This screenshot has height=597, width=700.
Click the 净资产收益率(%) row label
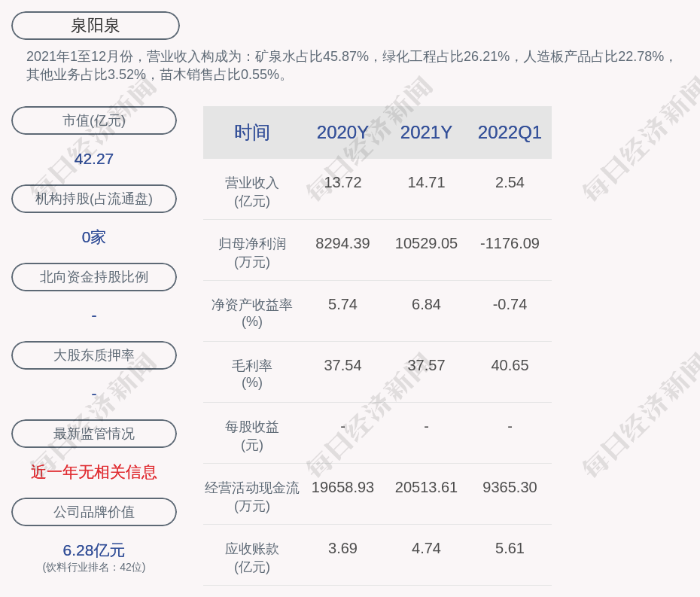pos(252,313)
